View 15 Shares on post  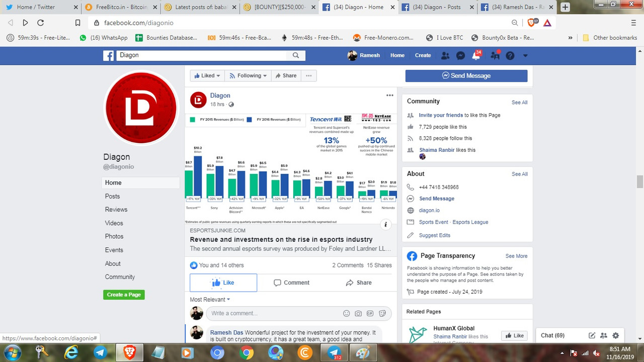pyautogui.click(x=379, y=265)
